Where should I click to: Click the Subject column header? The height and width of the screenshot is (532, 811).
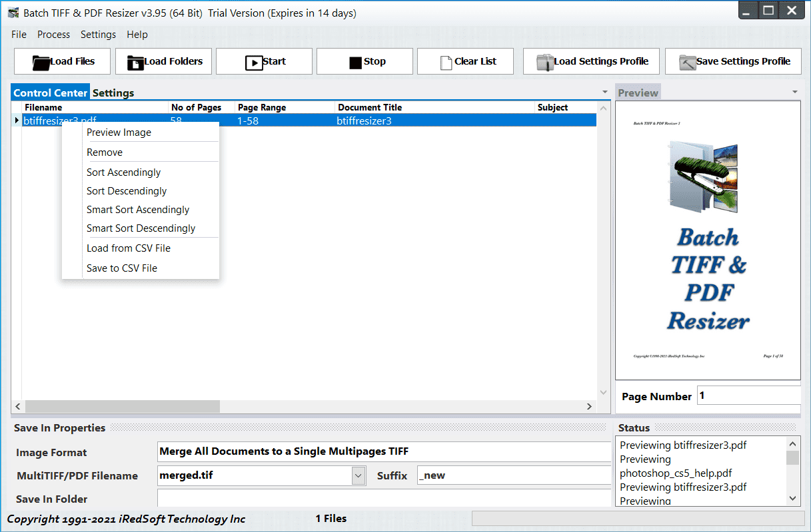566,107
